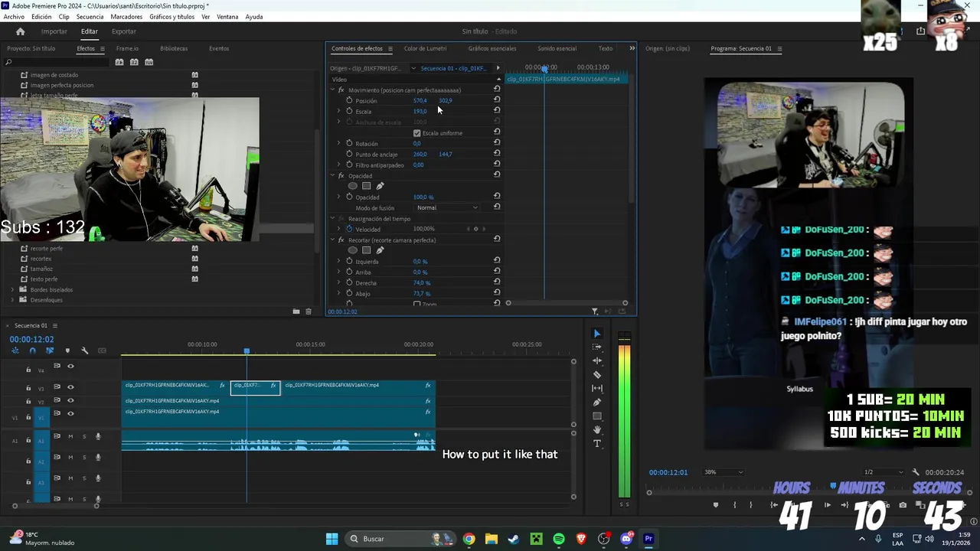Go to the Home screen icon
Image resolution: width=980 pixels, height=551 pixels.
click(20, 31)
